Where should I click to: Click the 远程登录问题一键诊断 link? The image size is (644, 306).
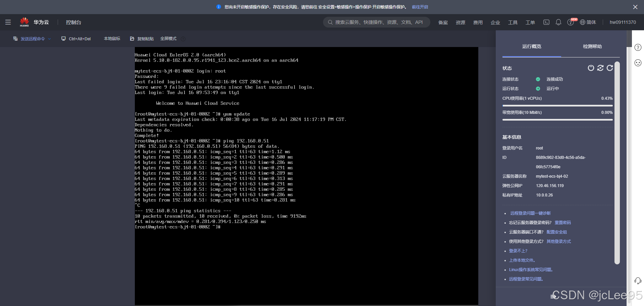[531, 213]
